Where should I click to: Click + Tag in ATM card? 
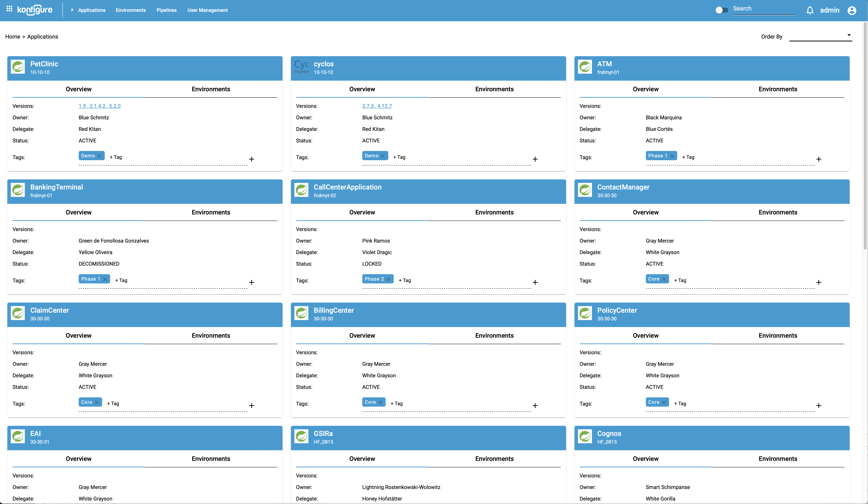pyautogui.click(x=688, y=157)
